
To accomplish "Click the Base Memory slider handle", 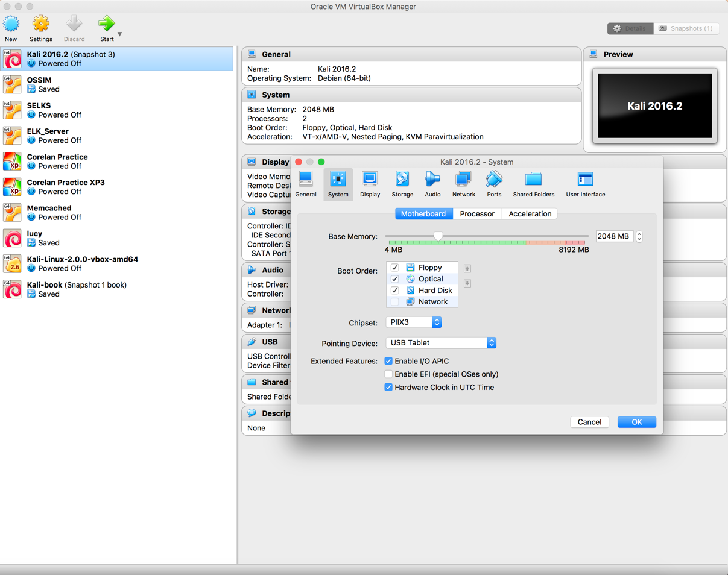I will coord(438,236).
